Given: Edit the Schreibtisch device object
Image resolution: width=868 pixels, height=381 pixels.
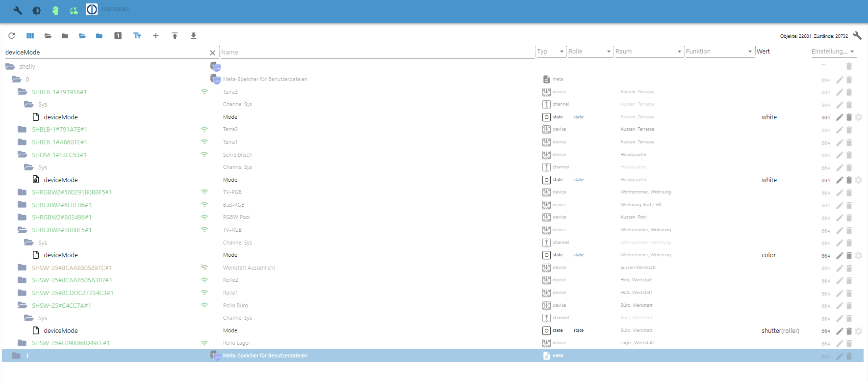Looking at the screenshot, I should click(x=840, y=155).
